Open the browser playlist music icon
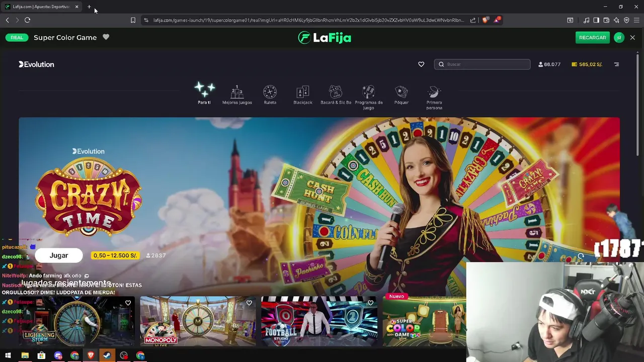The image size is (644, 362). [x=586, y=20]
